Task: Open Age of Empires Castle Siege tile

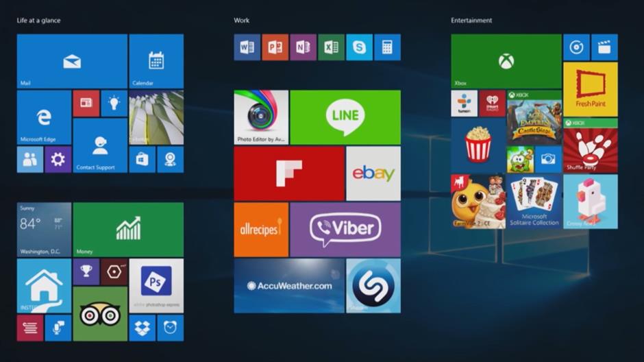Action: pos(534,117)
